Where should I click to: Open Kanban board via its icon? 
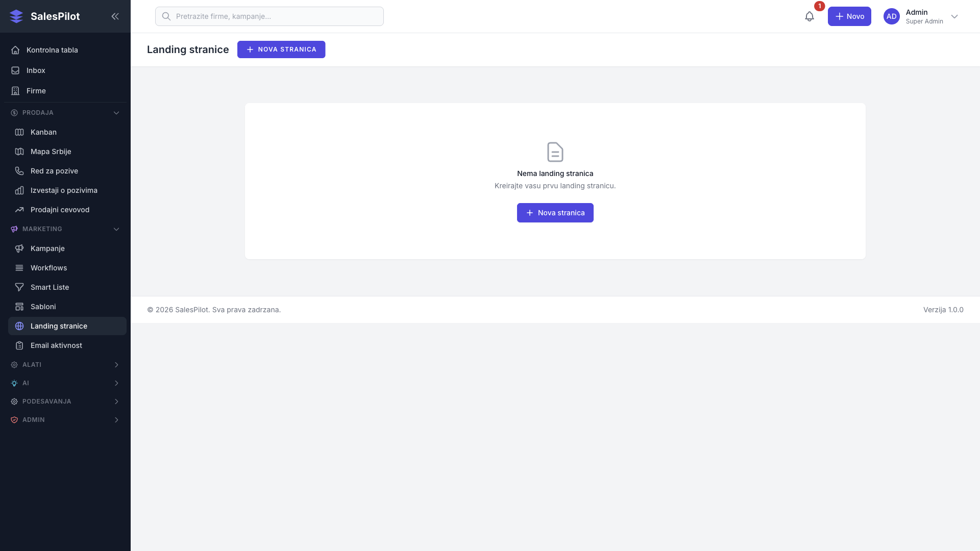pos(19,132)
